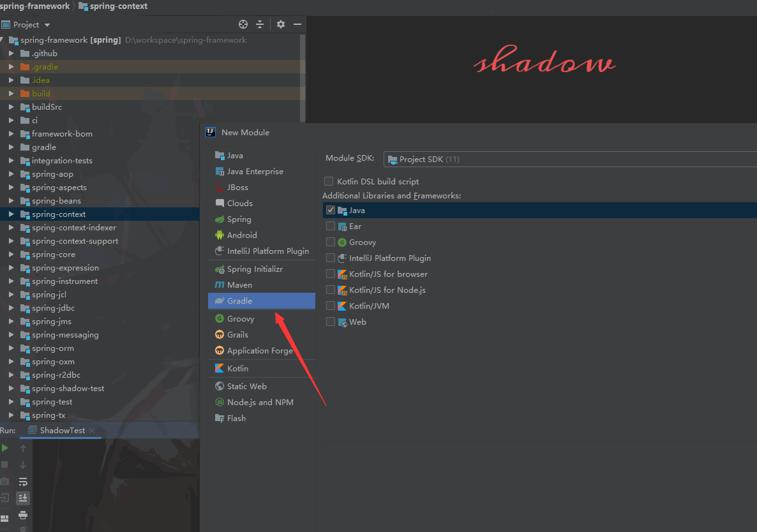Choose Maven module type
The width and height of the screenshot is (757, 532).
262,284
